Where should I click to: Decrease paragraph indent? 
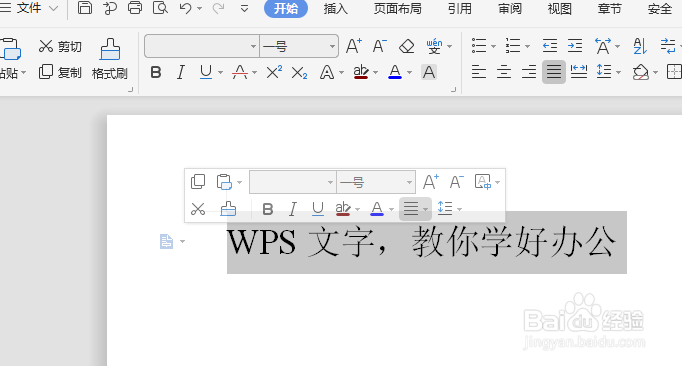click(x=550, y=46)
